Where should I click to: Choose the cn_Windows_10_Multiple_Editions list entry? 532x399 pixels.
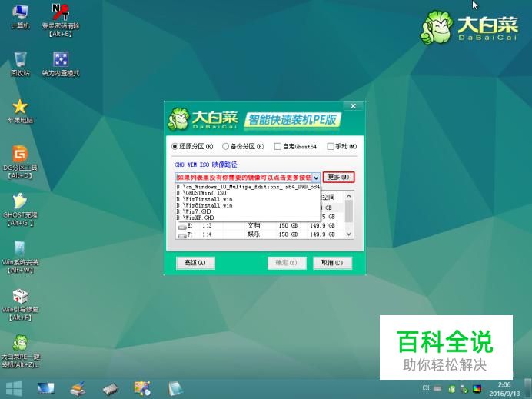click(248, 187)
